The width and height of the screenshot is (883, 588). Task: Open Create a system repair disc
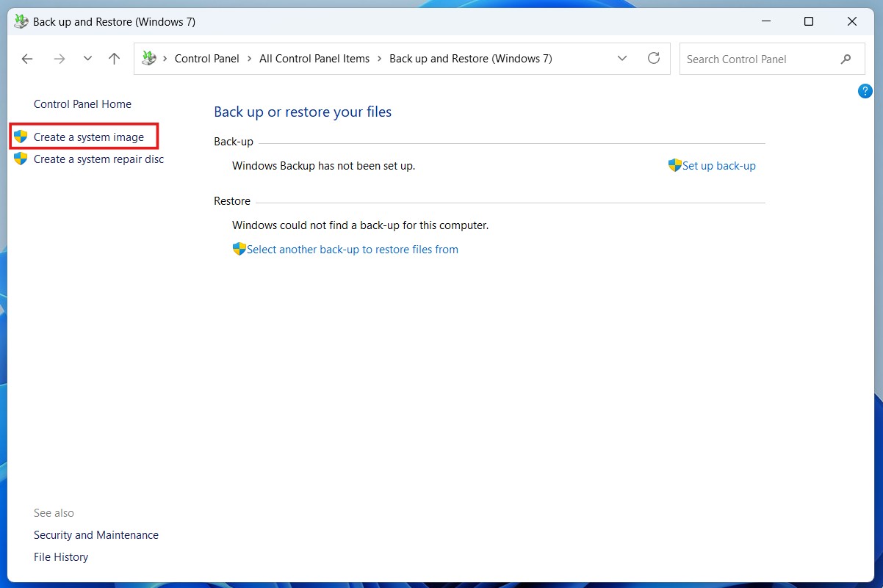click(x=98, y=159)
